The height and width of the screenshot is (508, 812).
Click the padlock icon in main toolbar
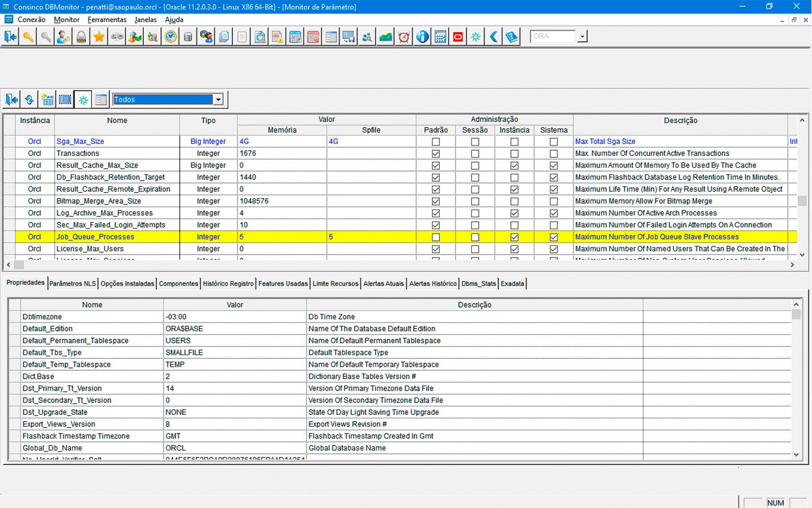coord(81,37)
